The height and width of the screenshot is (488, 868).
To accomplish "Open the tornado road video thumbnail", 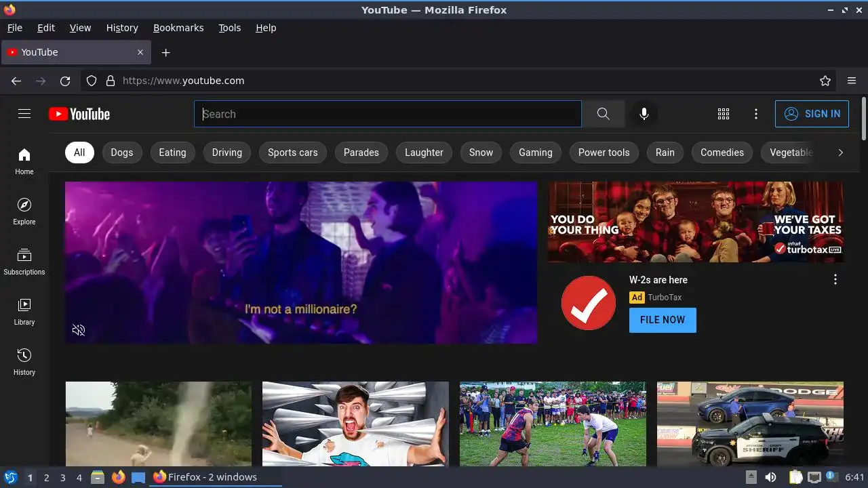I will 159,424.
